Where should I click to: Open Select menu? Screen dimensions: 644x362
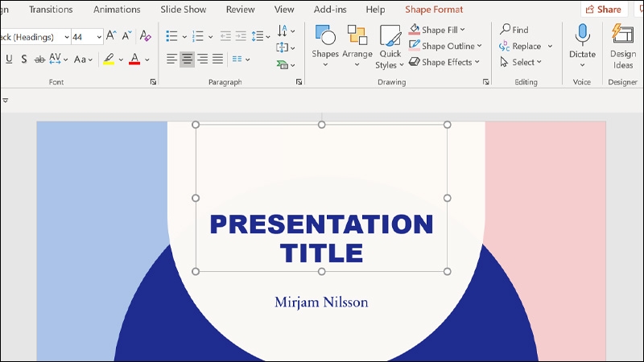[521, 63]
